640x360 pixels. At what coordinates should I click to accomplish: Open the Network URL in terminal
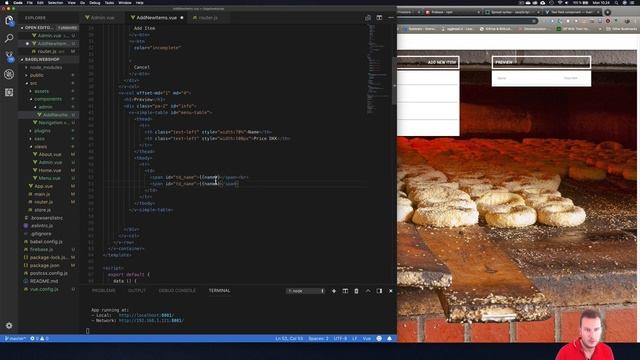pos(151,320)
